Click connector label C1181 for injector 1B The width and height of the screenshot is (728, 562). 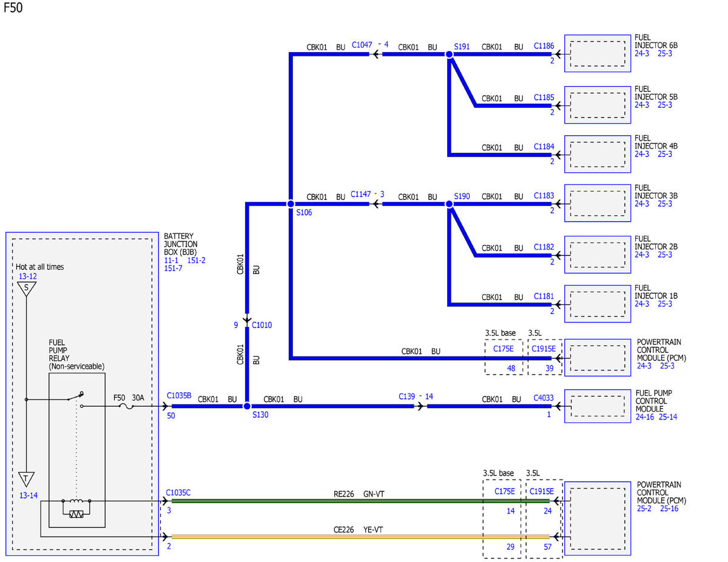544,296
